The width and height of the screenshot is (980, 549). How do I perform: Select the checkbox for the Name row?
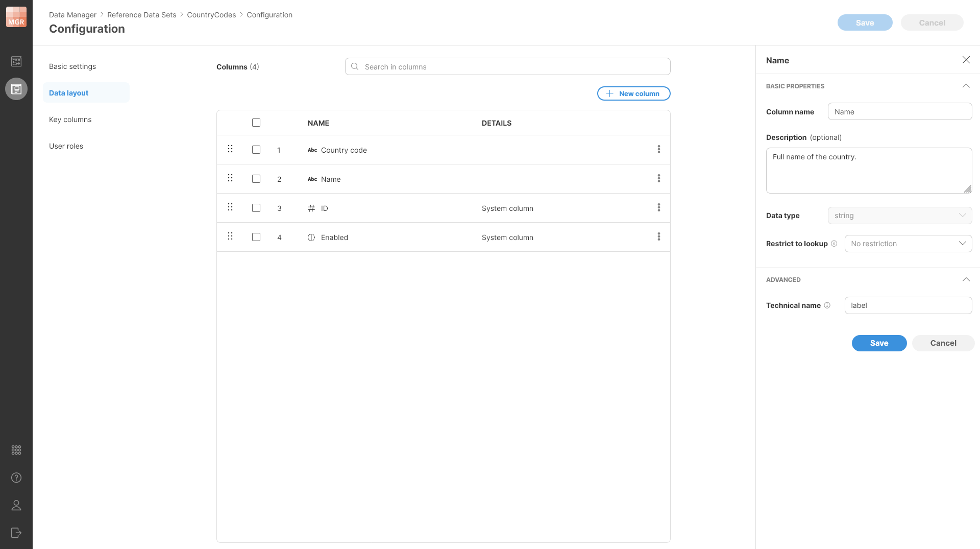coord(256,179)
